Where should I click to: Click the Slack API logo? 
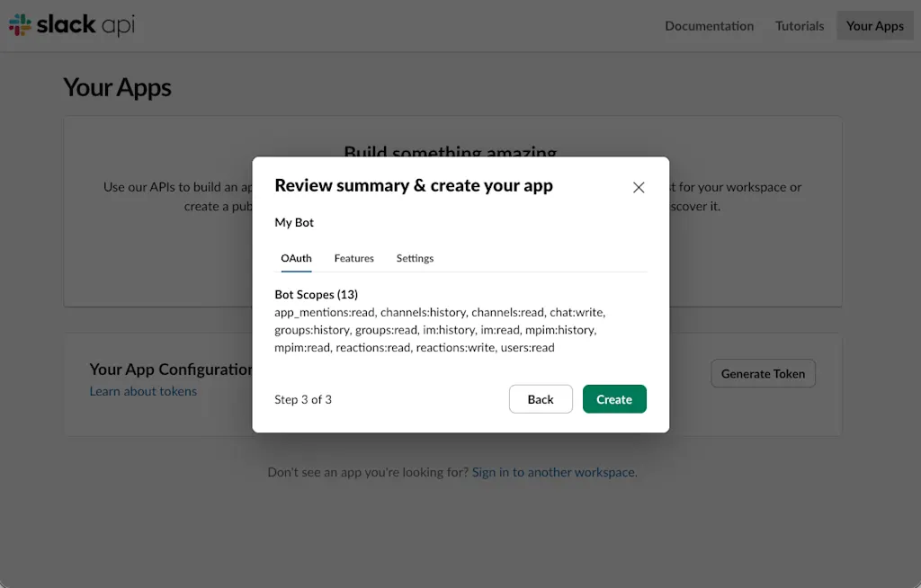click(x=72, y=24)
